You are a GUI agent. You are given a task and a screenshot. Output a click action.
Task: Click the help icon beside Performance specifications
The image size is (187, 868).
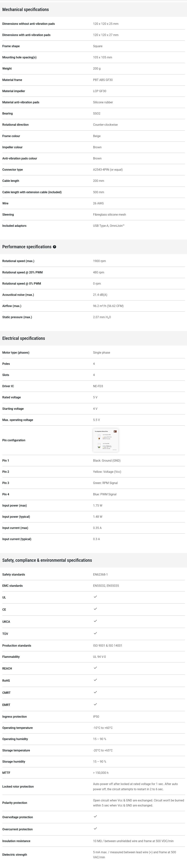point(55,247)
